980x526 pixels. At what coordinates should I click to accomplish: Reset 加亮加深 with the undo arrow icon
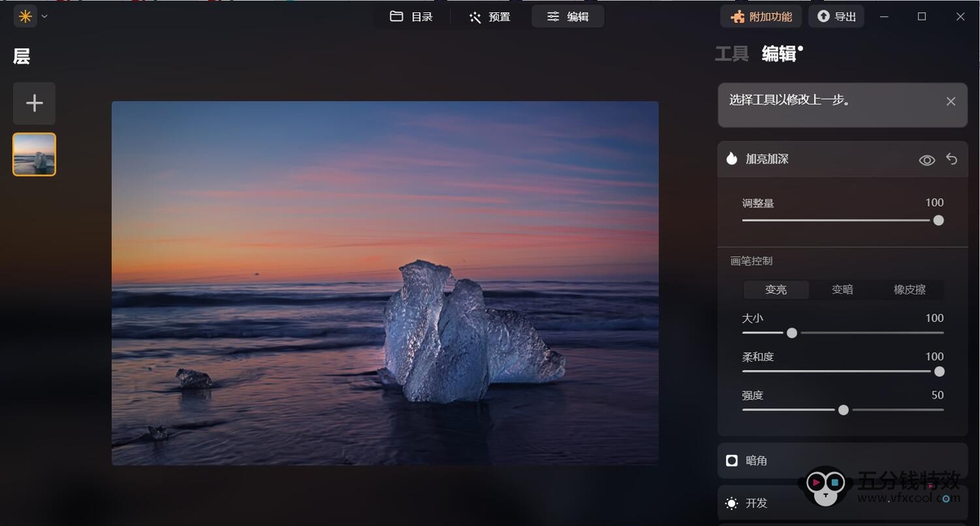951,159
